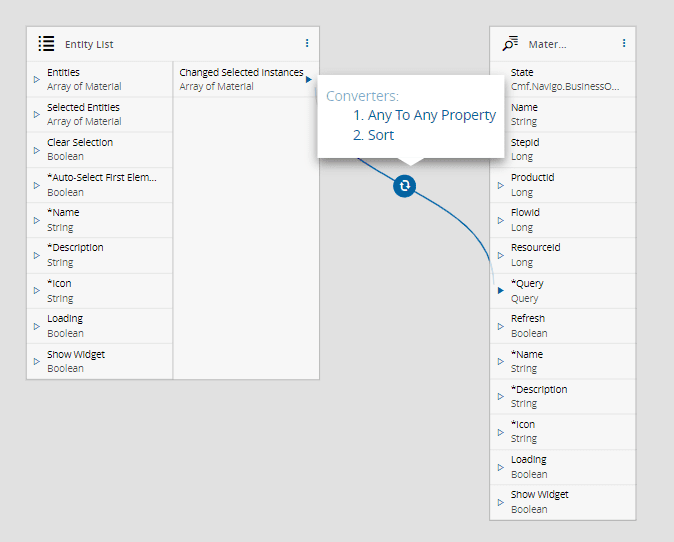The width and height of the screenshot is (674, 542).
Task: Click the Clear Selection port arrow
Action: point(37,149)
